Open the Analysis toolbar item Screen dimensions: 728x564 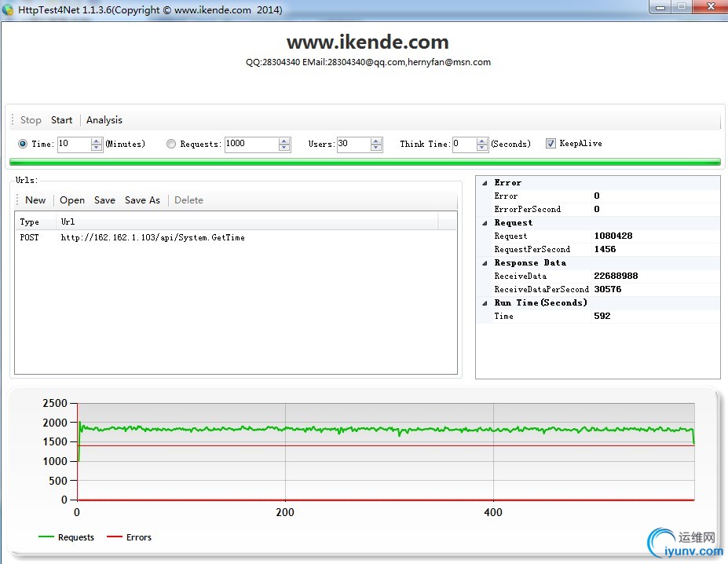tap(104, 120)
